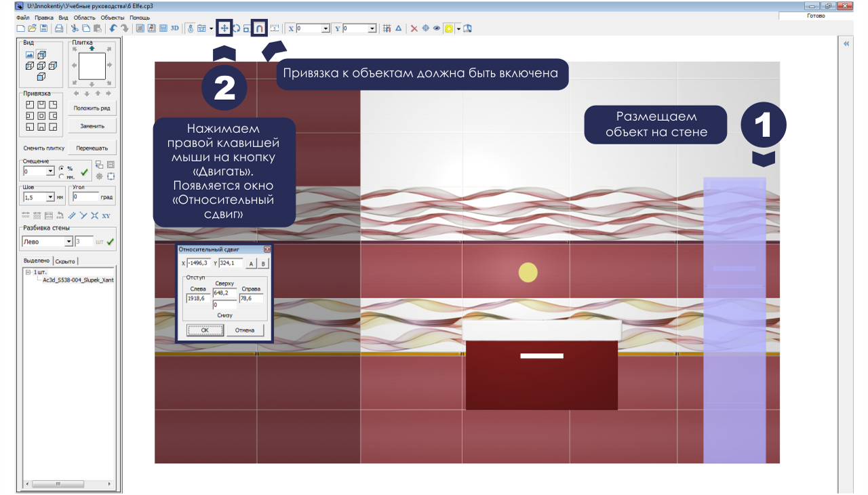868x495 pixels.
Task: Select the % radio button for offset
Action: tap(61, 167)
